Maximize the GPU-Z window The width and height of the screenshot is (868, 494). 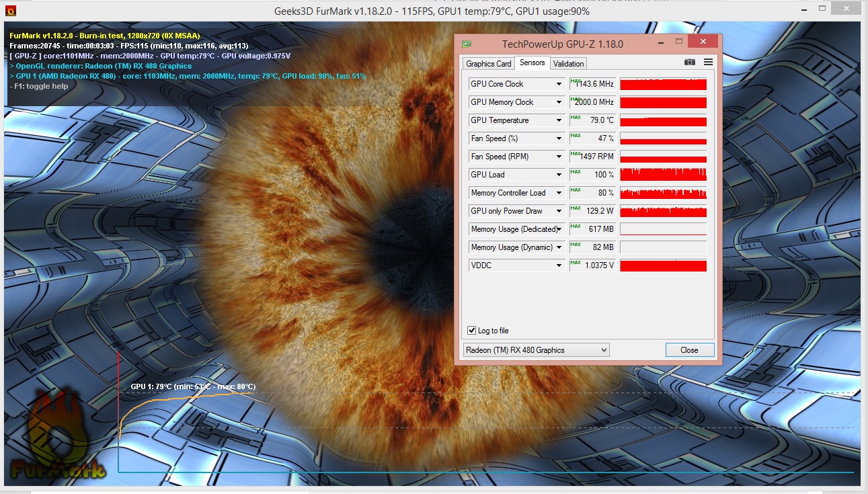678,42
